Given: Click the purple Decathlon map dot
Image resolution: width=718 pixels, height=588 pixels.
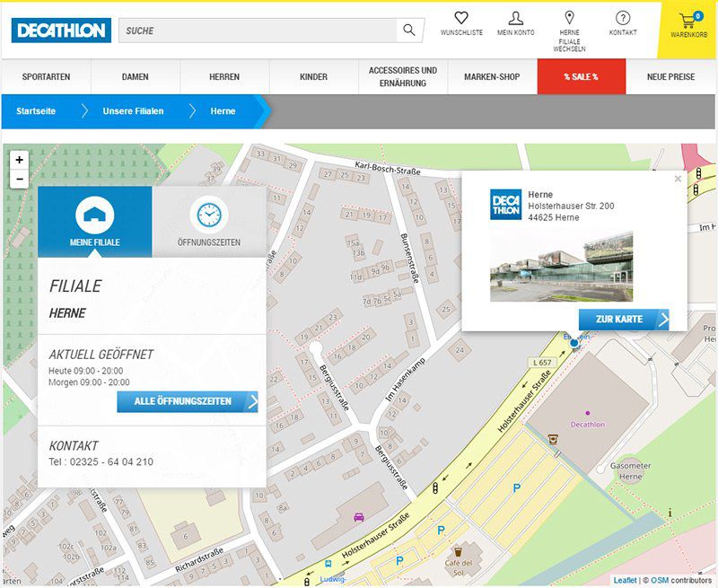Looking at the screenshot, I should [588, 413].
